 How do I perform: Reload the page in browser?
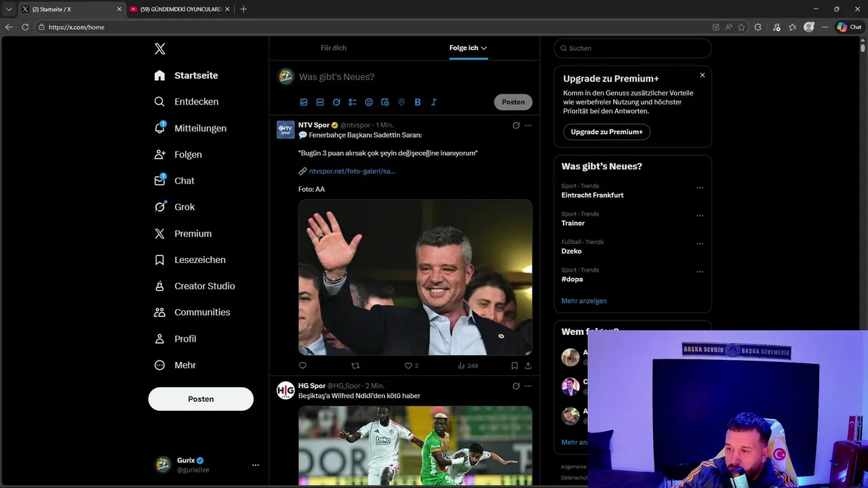point(25,27)
